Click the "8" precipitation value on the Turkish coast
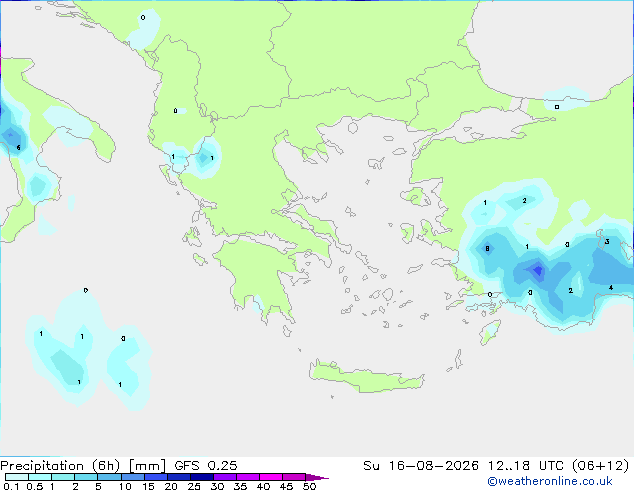Viewport: 634px width, 490px height. pos(487,249)
